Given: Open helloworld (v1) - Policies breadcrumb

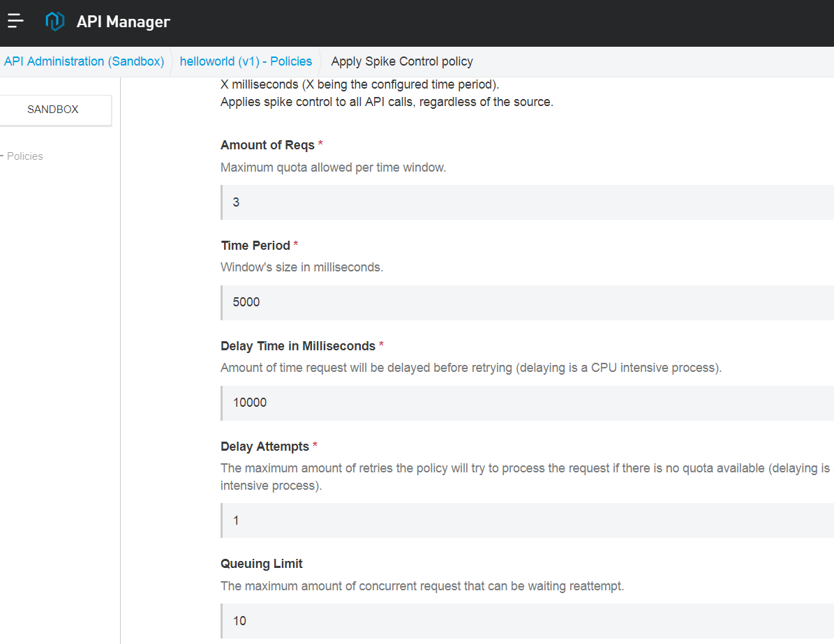Looking at the screenshot, I should [246, 61].
